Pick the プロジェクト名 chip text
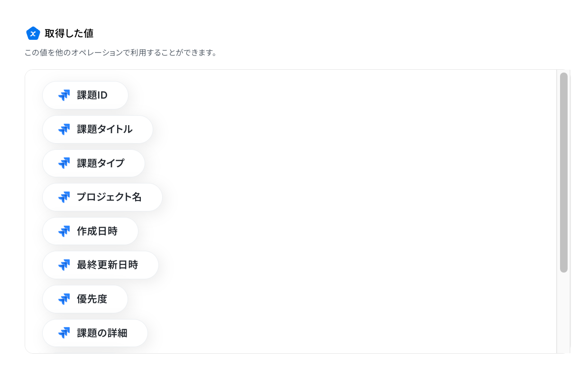 [109, 197]
